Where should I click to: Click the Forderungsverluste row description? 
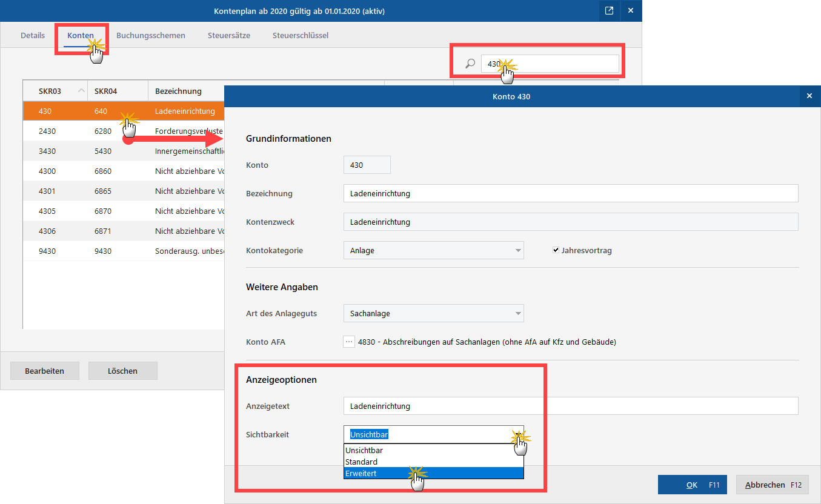point(190,131)
